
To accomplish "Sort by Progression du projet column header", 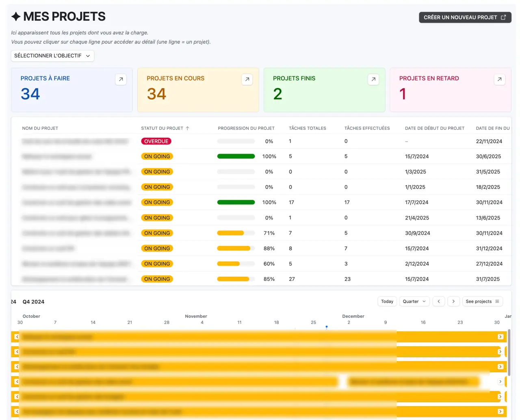I will tap(246, 128).
